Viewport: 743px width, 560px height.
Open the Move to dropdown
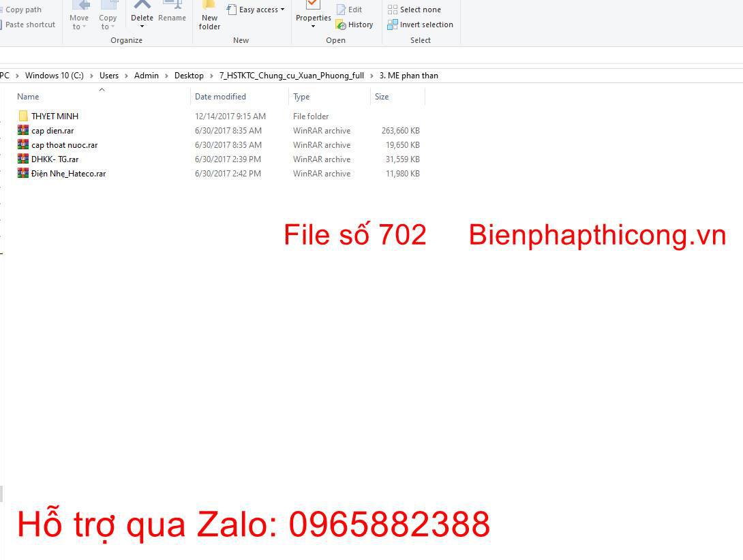pos(79,22)
